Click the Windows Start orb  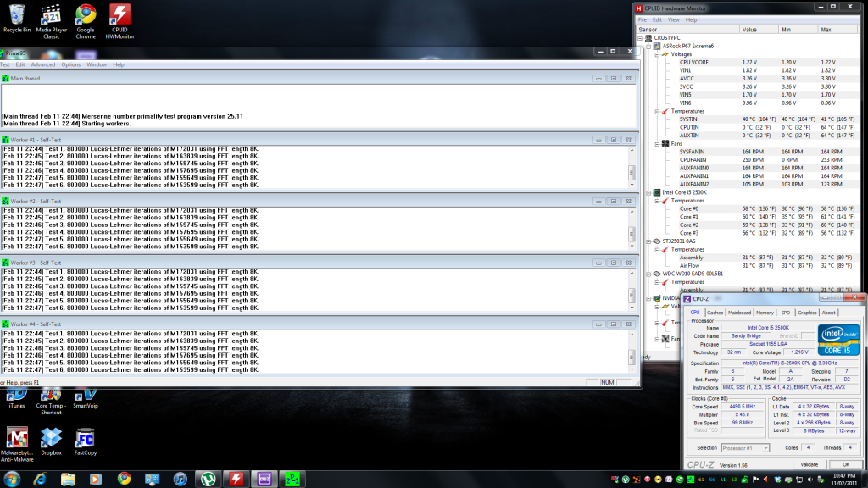tap(12, 479)
